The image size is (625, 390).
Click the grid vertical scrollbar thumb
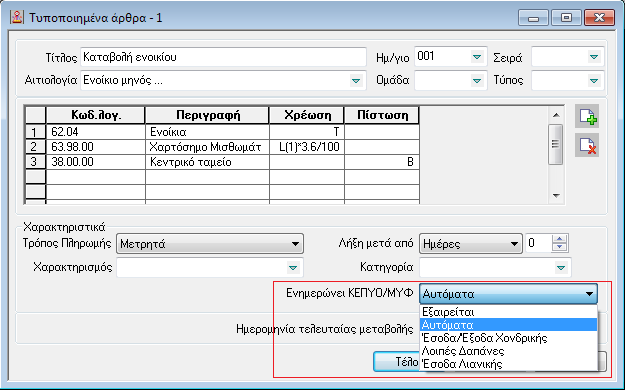[556, 144]
